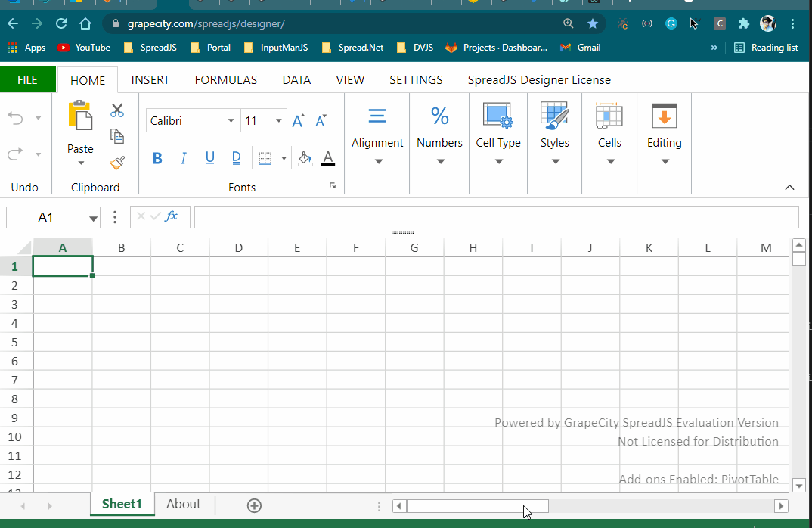Toggle italic formatting
812x528 pixels.
coord(183,158)
